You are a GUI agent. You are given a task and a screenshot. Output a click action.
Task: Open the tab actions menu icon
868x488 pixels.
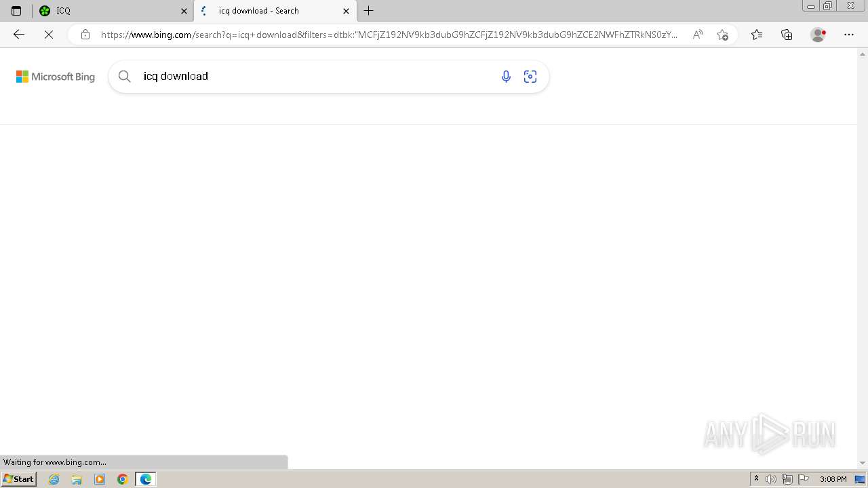(x=16, y=11)
